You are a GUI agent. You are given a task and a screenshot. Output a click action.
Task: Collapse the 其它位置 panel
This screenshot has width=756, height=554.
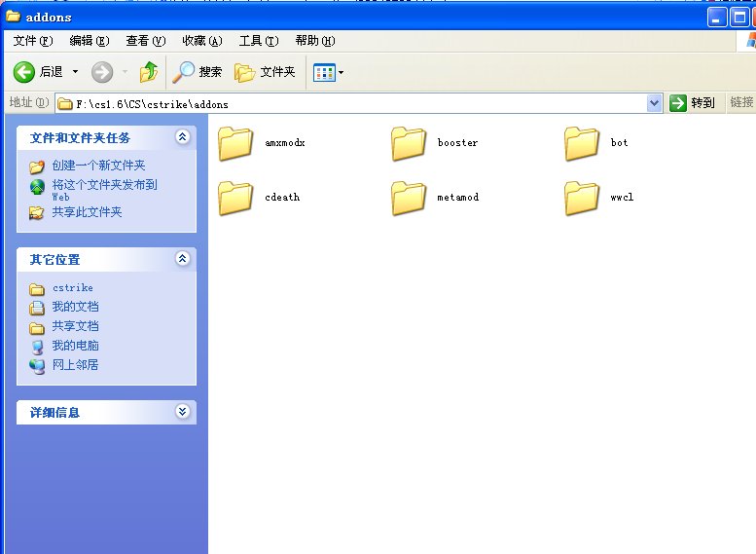click(182, 259)
